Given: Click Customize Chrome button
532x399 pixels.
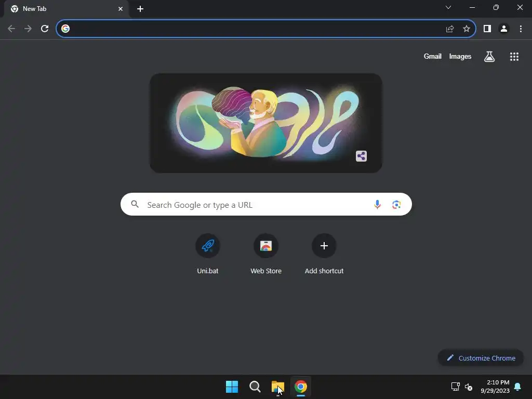Looking at the screenshot, I should coord(481,358).
